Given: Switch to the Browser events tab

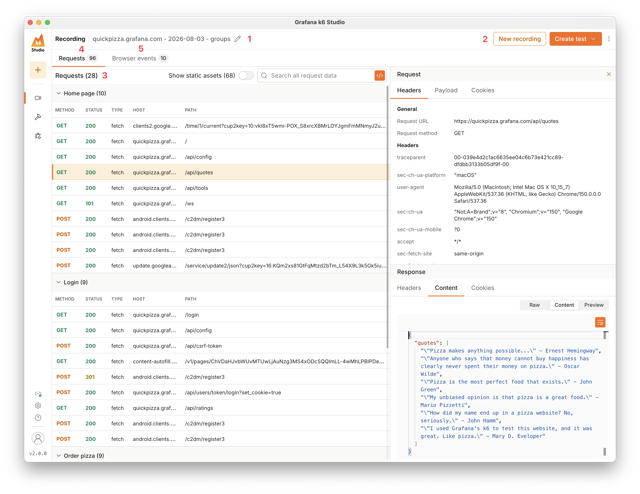Looking at the screenshot, I should coord(140,58).
